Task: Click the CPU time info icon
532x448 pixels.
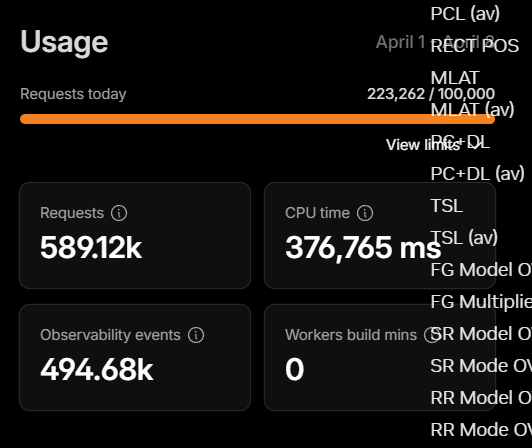Action: point(365,213)
